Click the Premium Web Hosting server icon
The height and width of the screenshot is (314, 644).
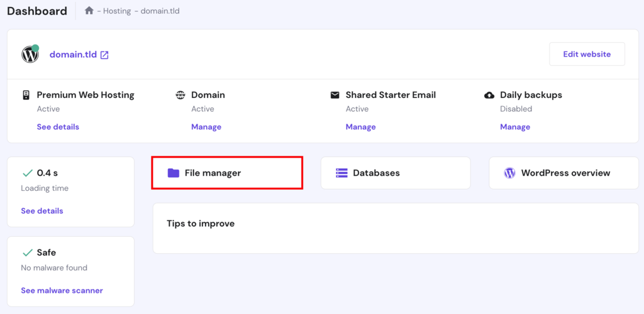point(26,95)
